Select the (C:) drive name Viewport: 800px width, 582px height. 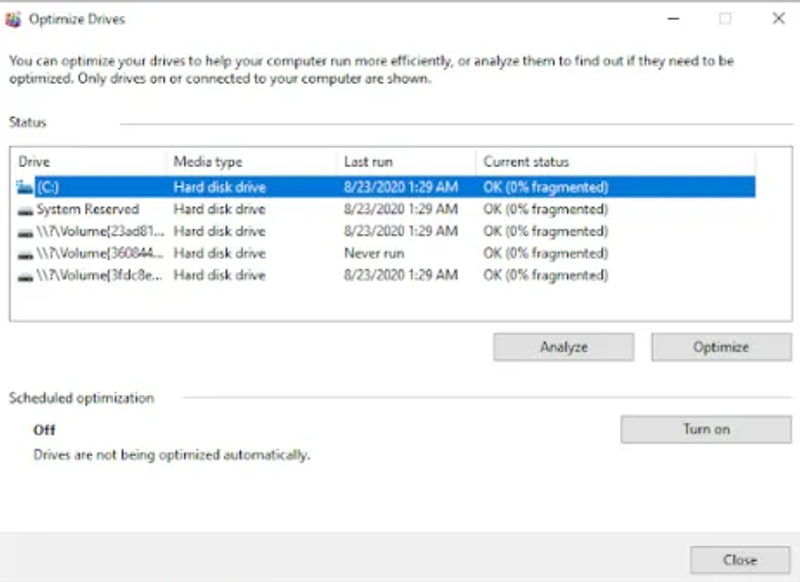point(48,187)
